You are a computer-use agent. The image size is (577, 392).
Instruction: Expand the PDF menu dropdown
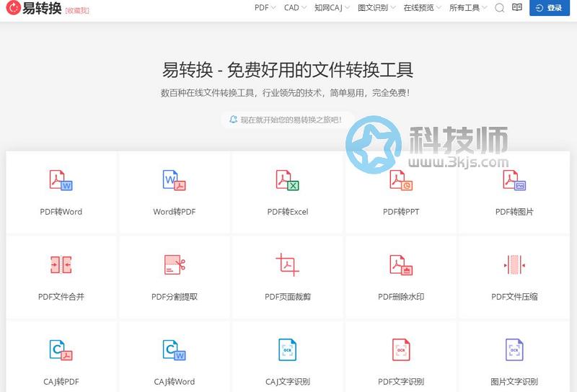265,8
